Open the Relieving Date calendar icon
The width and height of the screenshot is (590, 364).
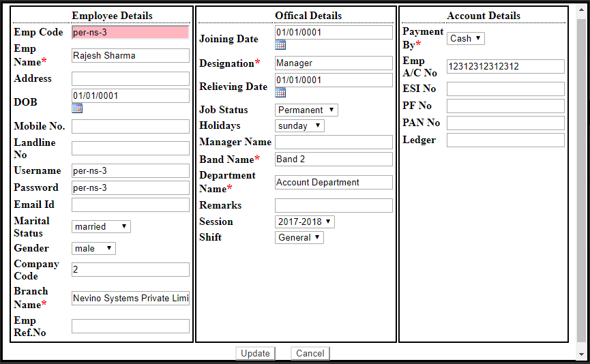point(280,92)
